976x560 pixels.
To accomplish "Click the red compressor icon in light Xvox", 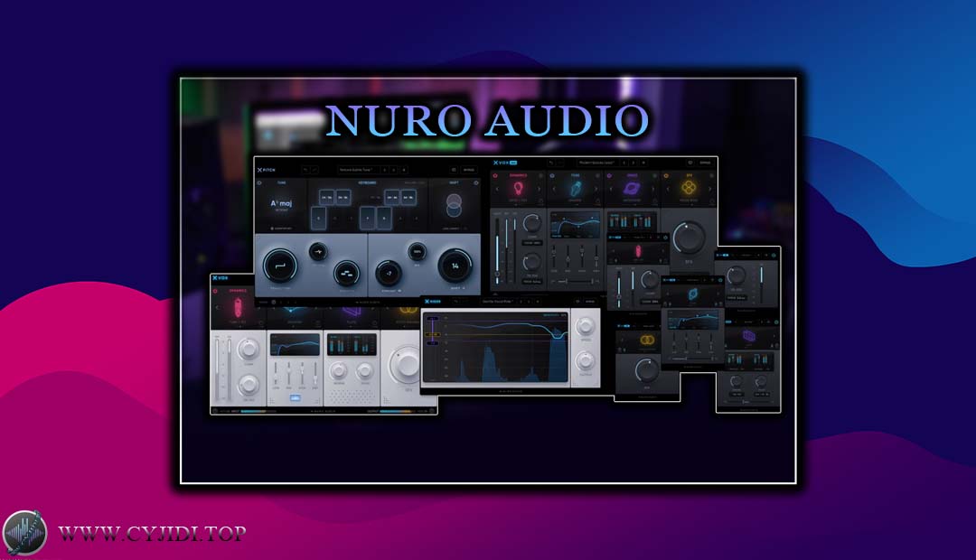I will (238, 307).
